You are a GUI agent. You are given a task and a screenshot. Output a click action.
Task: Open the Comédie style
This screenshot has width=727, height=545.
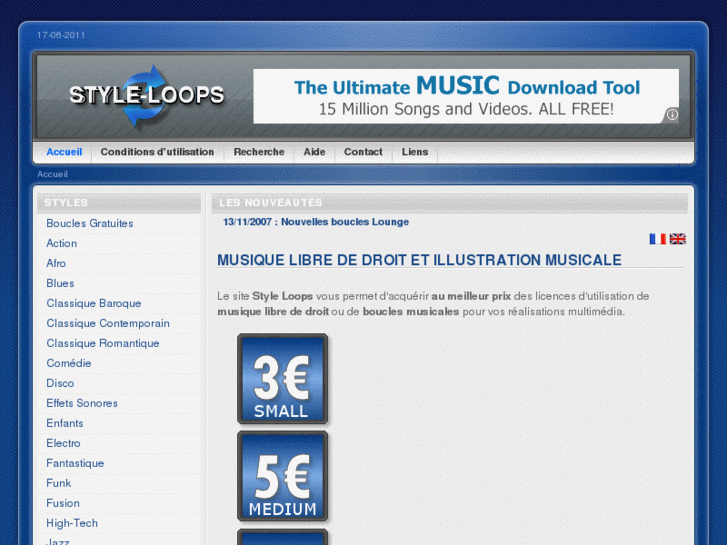click(x=69, y=363)
